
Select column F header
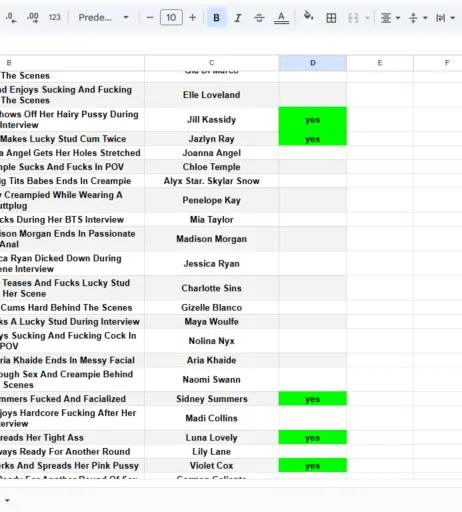(x=438, y=63)
